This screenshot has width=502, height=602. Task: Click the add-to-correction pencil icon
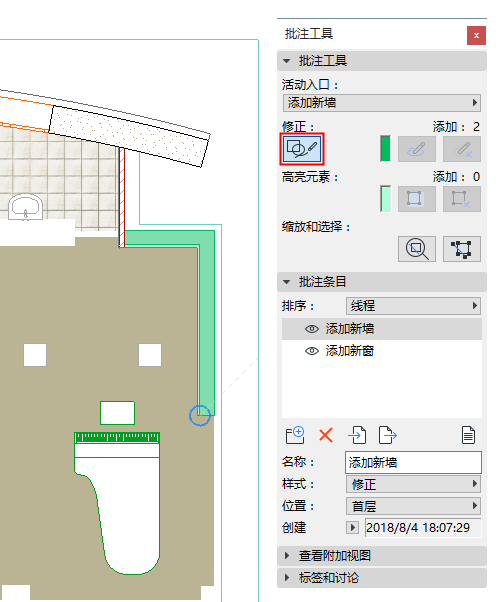click(416, 149)
